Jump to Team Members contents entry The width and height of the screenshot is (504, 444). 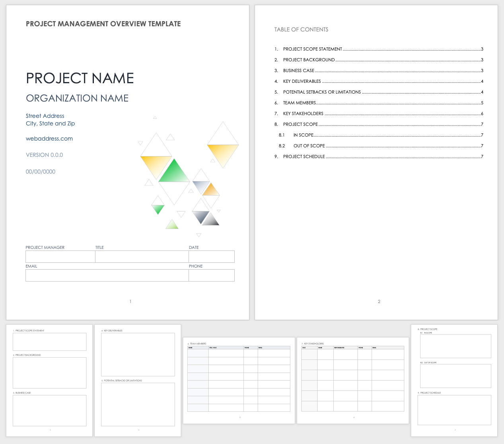tap(299, 103)
